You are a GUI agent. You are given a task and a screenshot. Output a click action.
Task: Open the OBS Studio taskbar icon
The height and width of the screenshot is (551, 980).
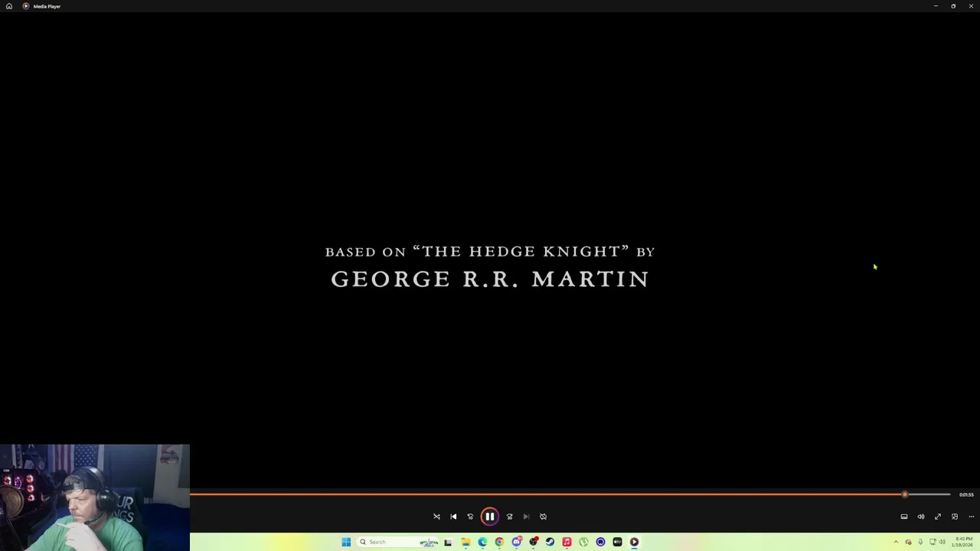click(x=534, y=542)
